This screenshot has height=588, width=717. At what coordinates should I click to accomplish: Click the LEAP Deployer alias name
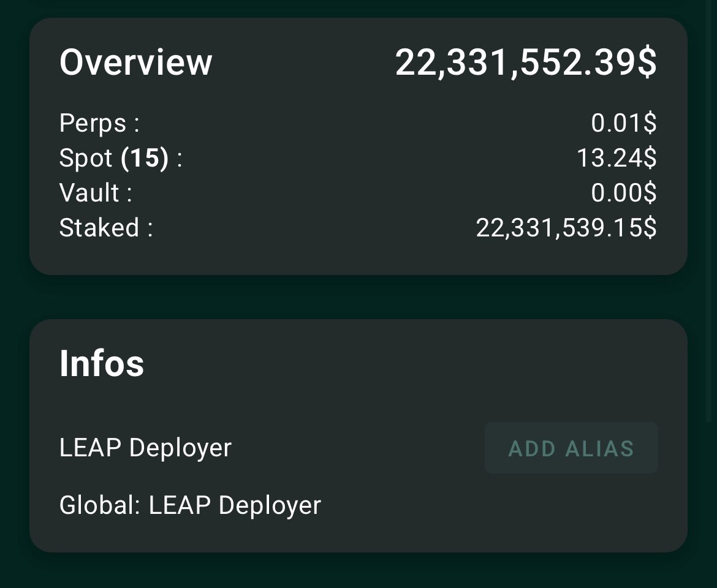pyautogui.click(x=145, y=448)
